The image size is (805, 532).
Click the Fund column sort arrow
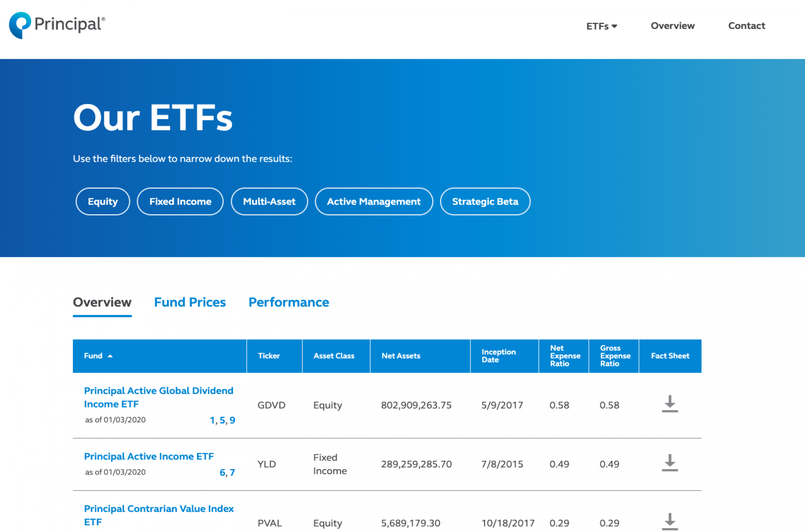(110, 356)
